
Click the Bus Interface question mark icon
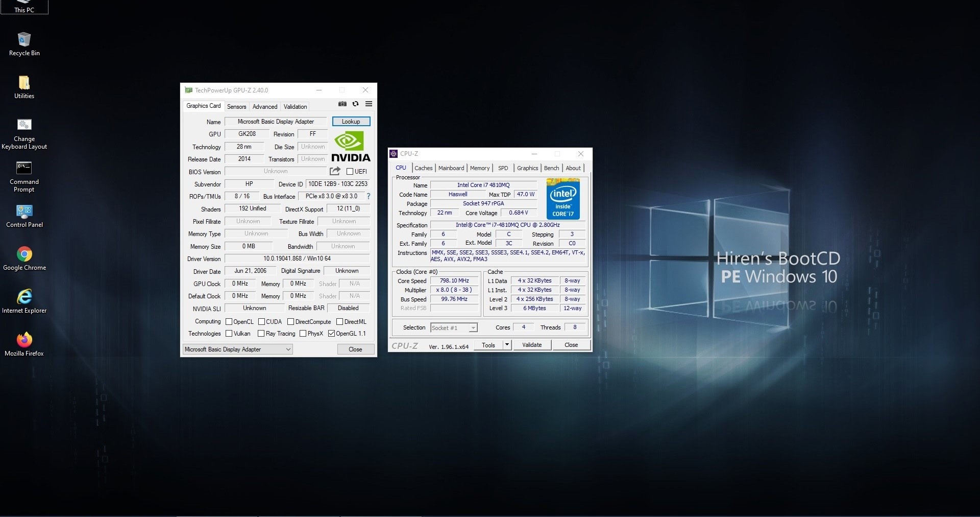click(x=368, y=196)
